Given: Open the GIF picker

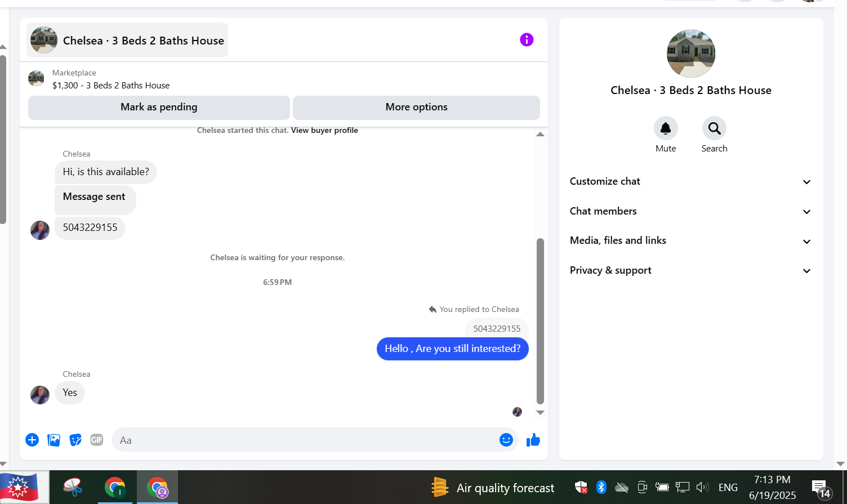Looking at the screenshot, I should 97,440.
